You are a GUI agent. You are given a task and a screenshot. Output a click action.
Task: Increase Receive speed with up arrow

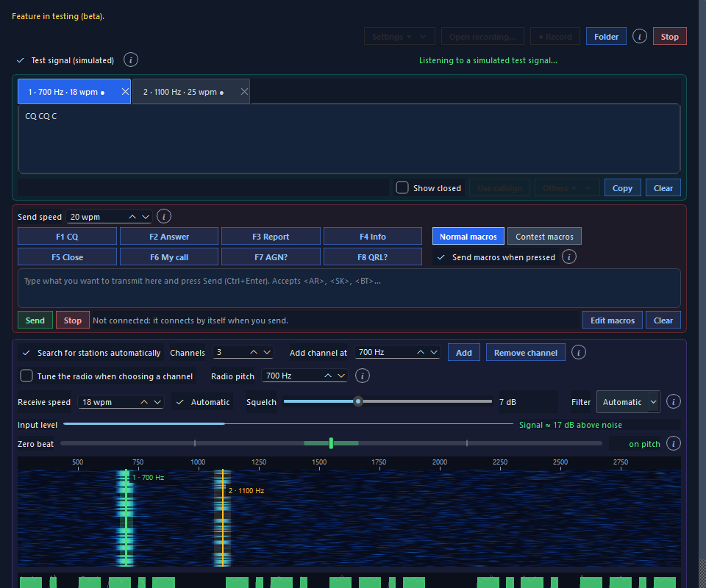pyautogui.click(x=144, y=402)
